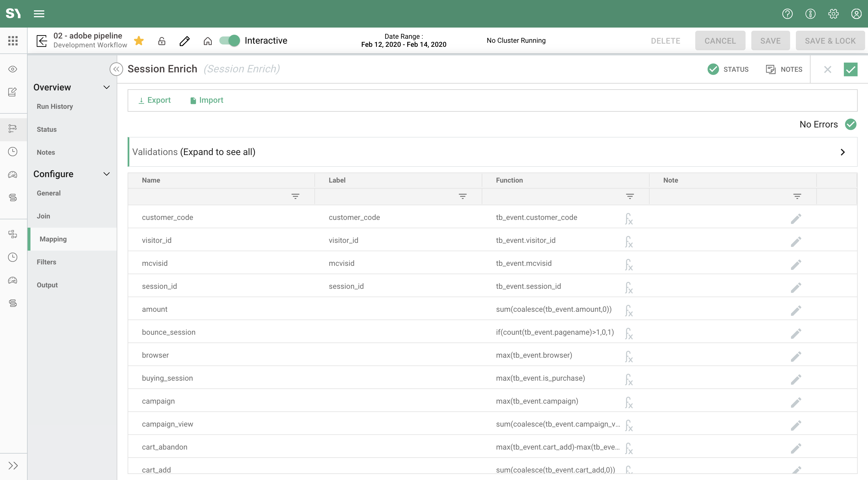
Task: Open run history clock icon in sidebar
Action: point(13,152)
